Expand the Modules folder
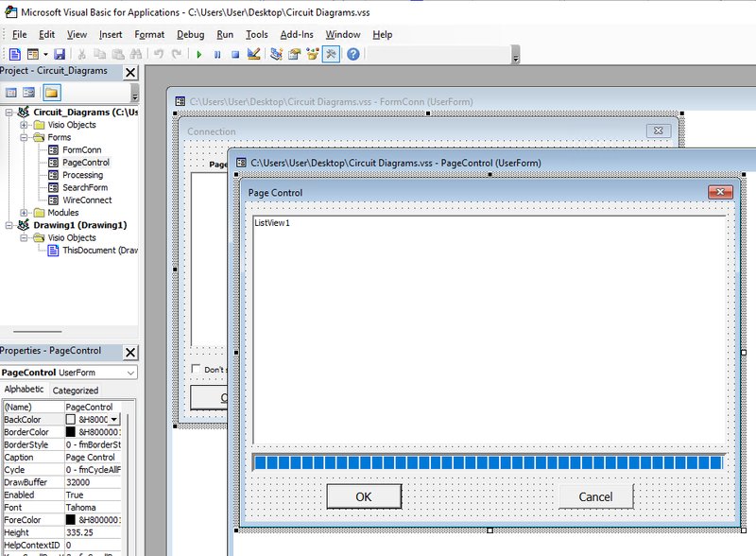This screenshot has width=756, height=556. (23, 213)
